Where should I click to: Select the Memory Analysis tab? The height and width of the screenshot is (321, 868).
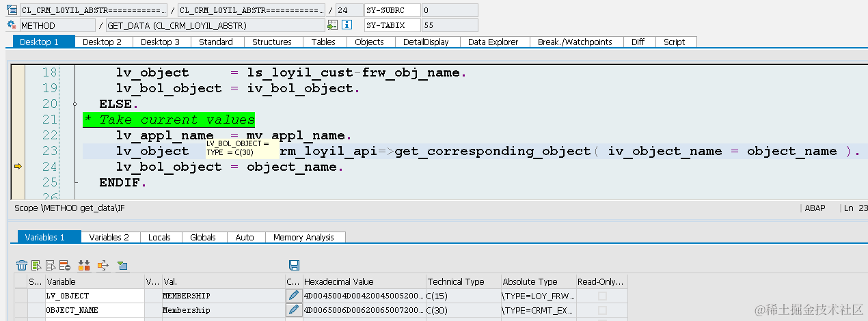coord(304,237)
